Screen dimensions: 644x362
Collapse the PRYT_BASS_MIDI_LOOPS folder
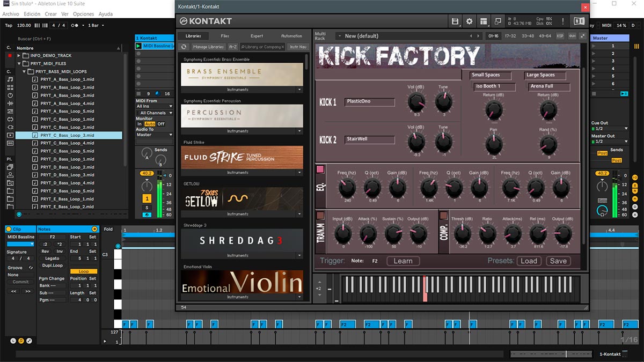tap(25, 71)
